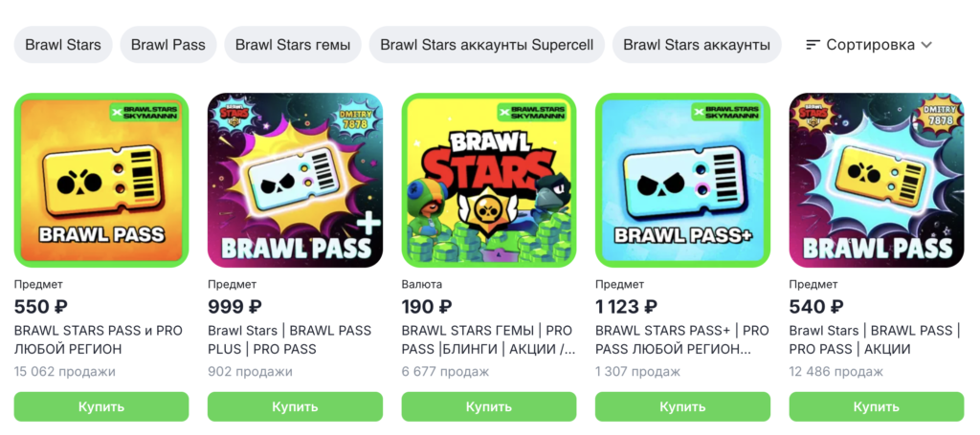This screenshot has width=980, height=435.
Task: Buy the 540 ₽ Brawl Pass offer
Action: point(877,407)
